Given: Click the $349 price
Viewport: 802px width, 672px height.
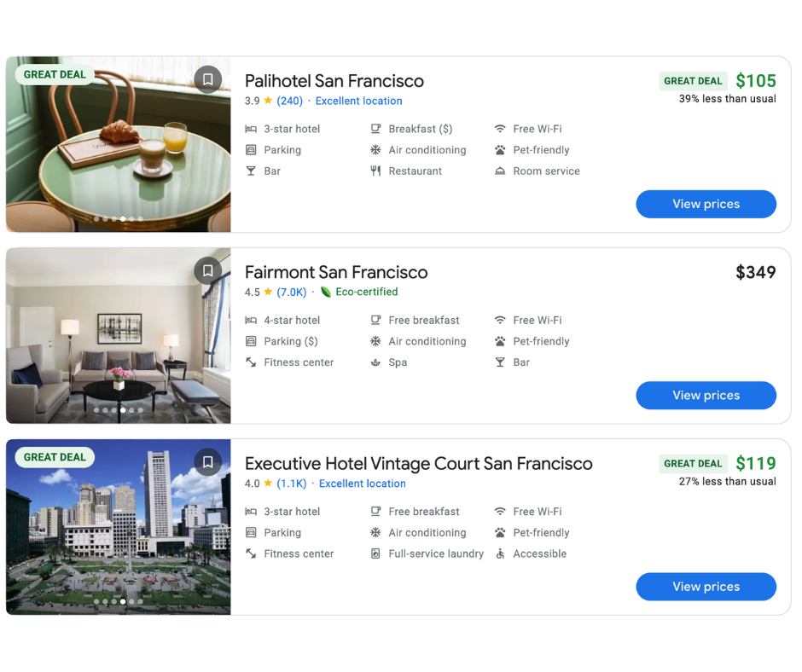Looking at the screenshot, I should click(755, 272).
